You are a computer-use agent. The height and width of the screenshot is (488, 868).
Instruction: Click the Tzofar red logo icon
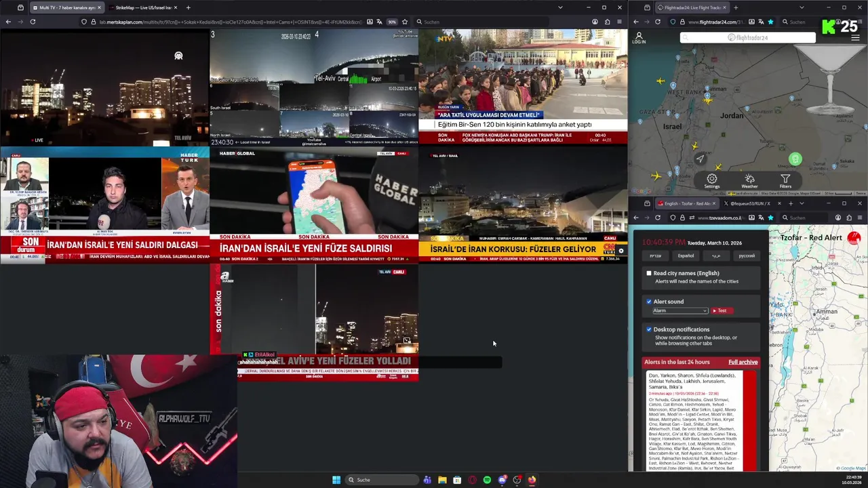(854, 237)
